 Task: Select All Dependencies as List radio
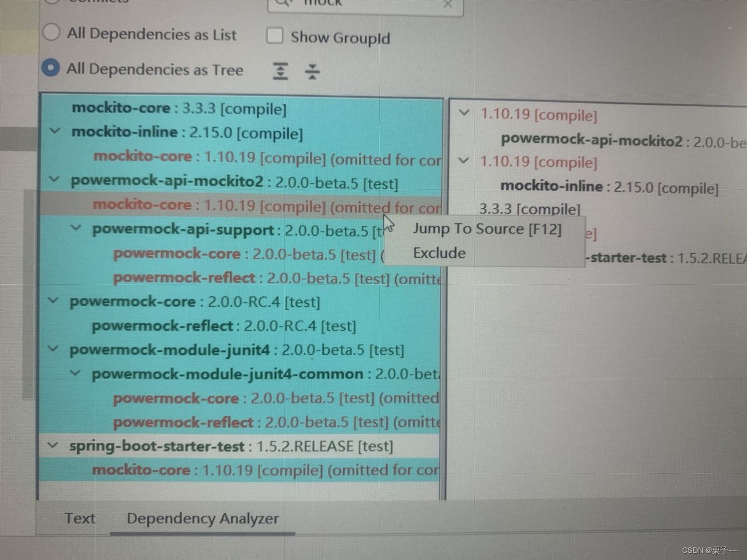click(x=51, y=32)
